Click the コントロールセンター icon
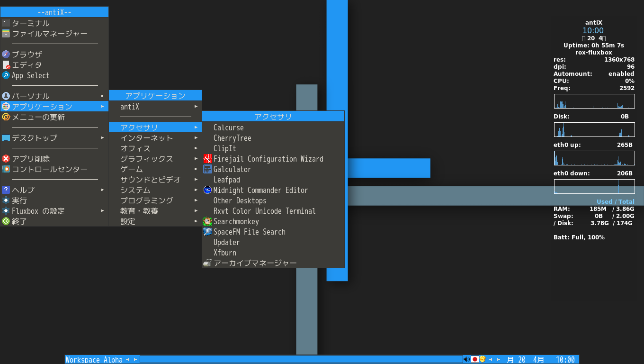The width and height of the screenshot is (644, 364). [6, 169]
